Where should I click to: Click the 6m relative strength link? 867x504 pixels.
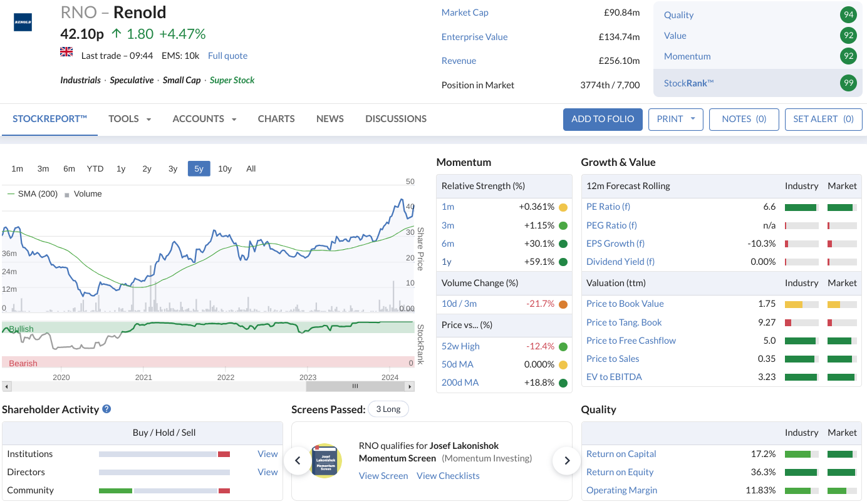pos(448,244)
